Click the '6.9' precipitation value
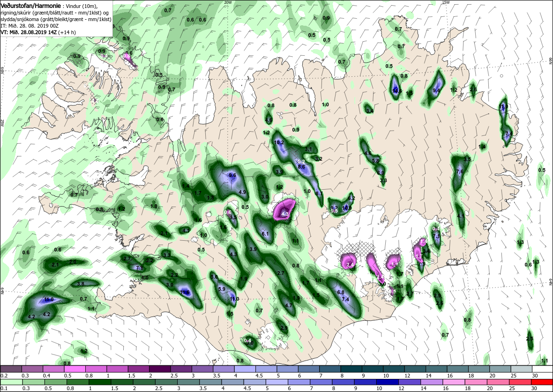The height and width of the screenshot is (392, 553). point(381,173)
